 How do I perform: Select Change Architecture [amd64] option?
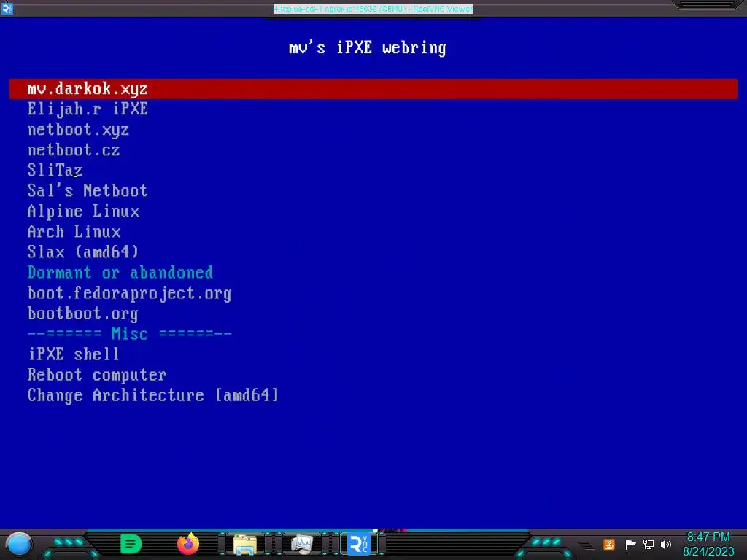click(153, 395)
